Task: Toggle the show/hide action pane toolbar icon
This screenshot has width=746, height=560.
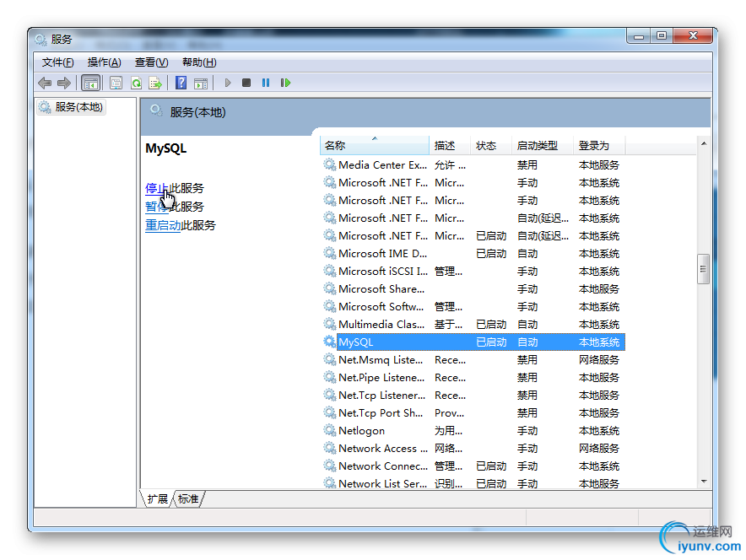Action: pyautogui.click(x=201, y=83)
